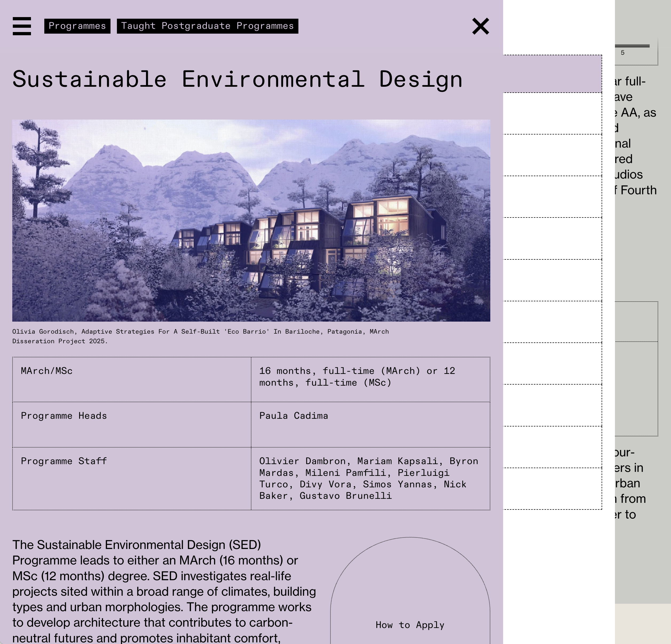Click the staff names starting Olivier Dambron
This screenshot has height=644, width=671.
tap(369, 478)
